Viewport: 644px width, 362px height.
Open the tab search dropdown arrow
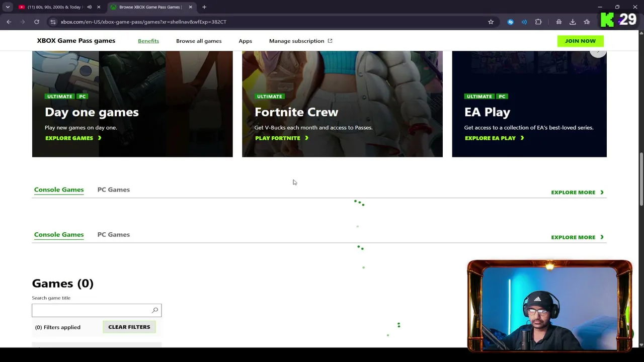[x=8, y=7]
